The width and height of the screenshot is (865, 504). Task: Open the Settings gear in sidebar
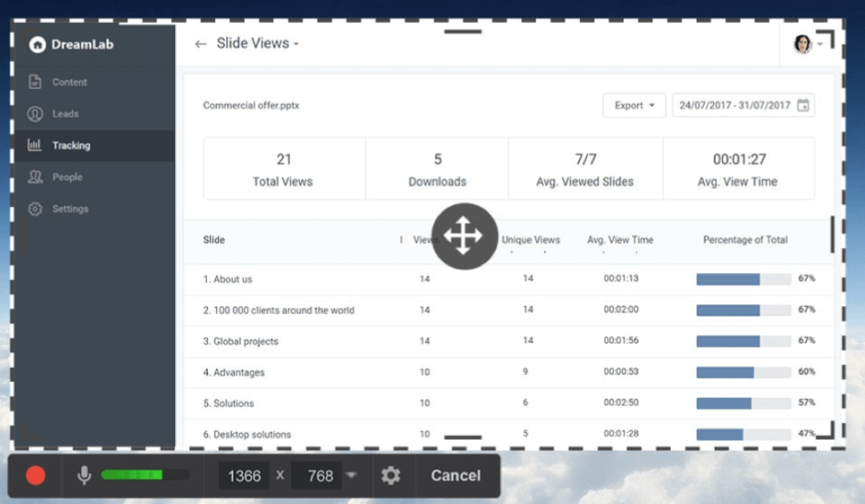[x=35, y=209]
